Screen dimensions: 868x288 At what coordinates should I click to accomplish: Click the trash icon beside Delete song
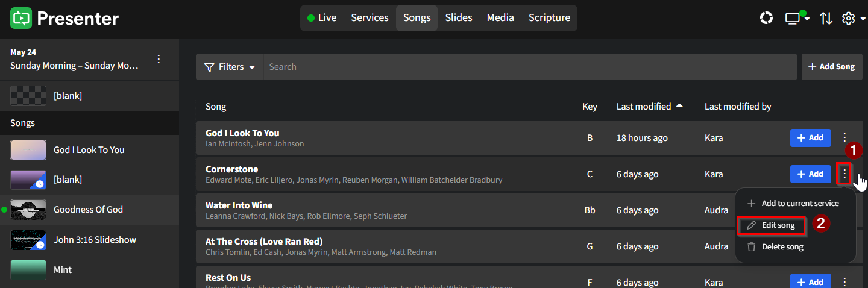coord(751,247)
